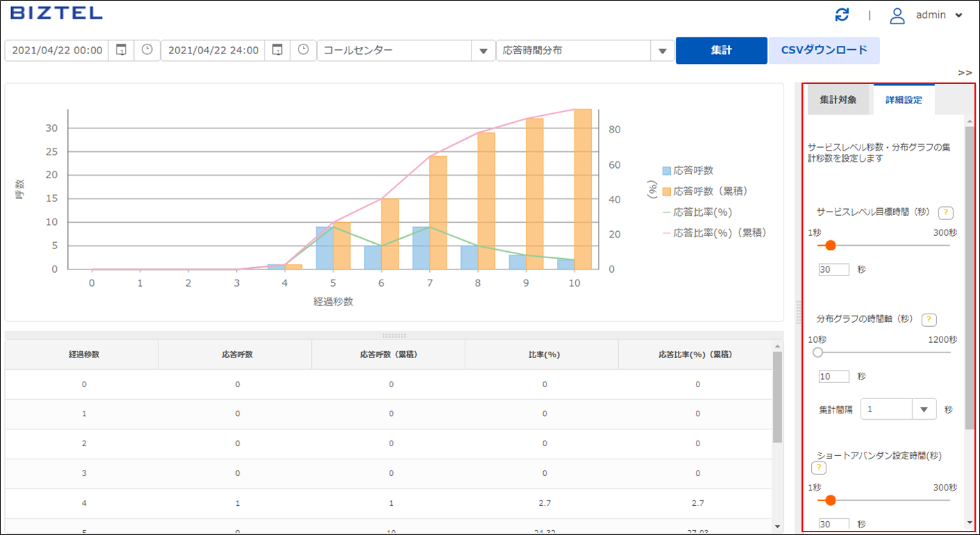Click the 集計間隔 label
This screenshot has width=980, height=535.
(x=836, y=409)
